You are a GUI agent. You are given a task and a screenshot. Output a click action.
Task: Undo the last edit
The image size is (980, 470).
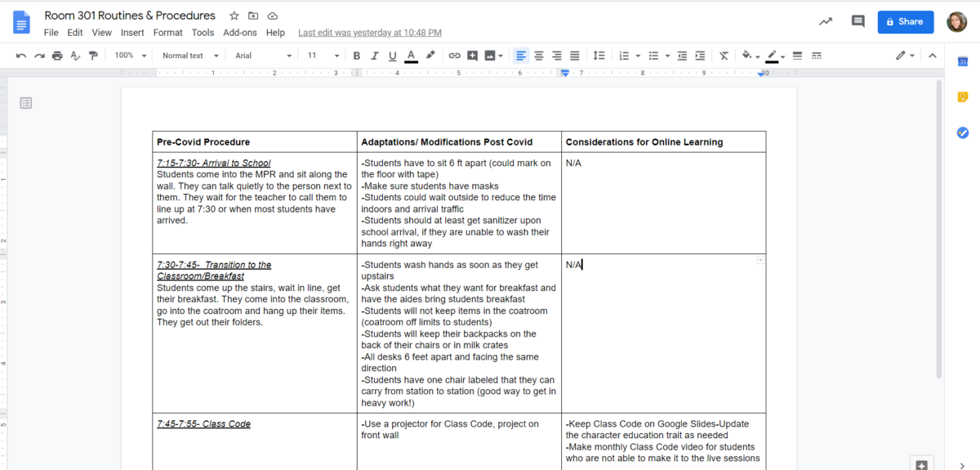point(21,56)
